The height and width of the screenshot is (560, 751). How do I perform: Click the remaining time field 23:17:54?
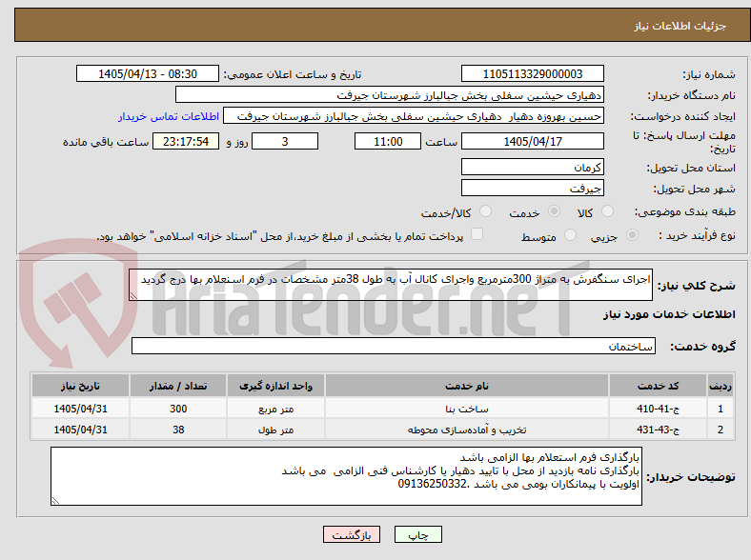click(x=186, y=142)
